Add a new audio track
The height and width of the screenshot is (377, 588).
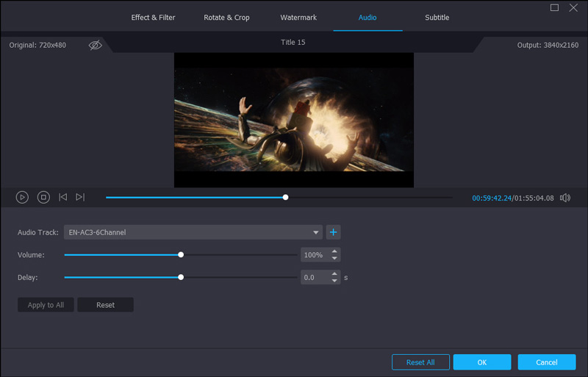click(333, 232)
